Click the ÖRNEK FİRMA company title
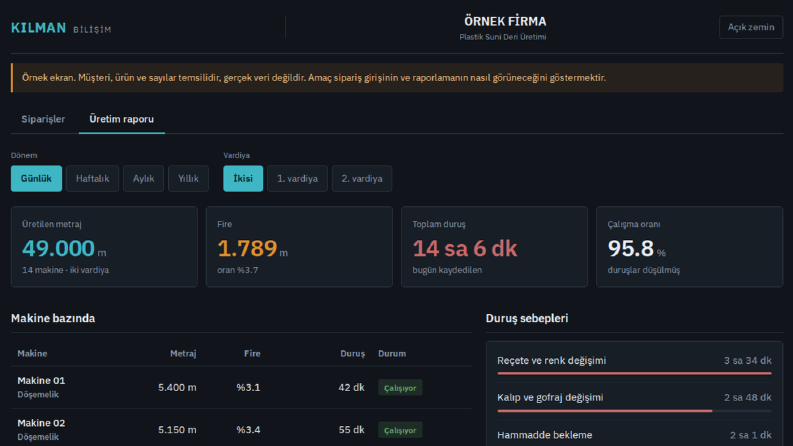 click(x=505, y=21)
